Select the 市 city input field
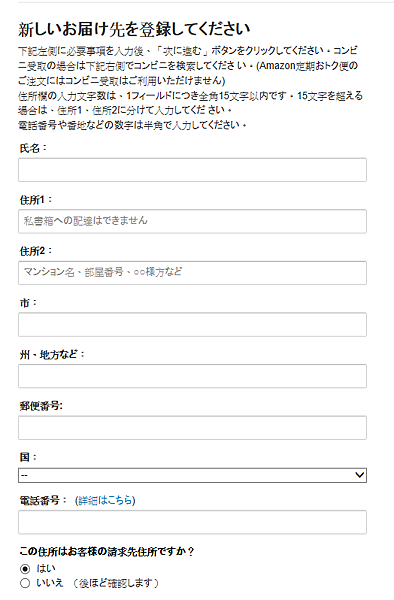 (192, 324)
